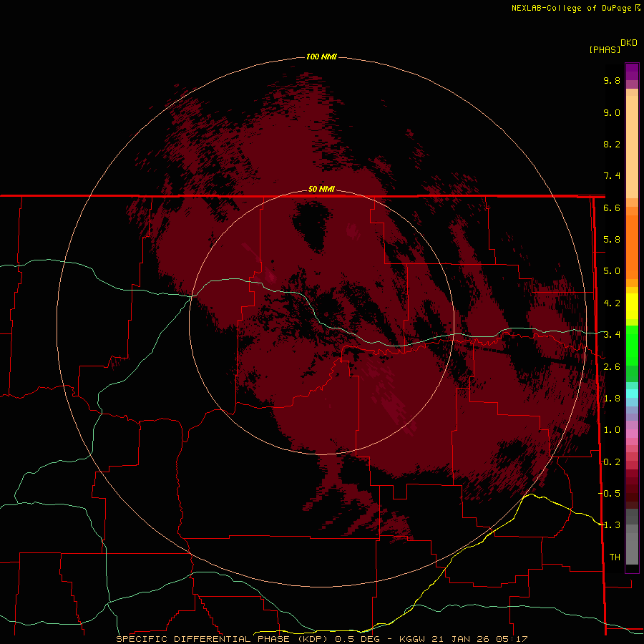644x644 pixels.
Task: Click the 5.0 value on the color scale
Action: (x=612, y=271)
